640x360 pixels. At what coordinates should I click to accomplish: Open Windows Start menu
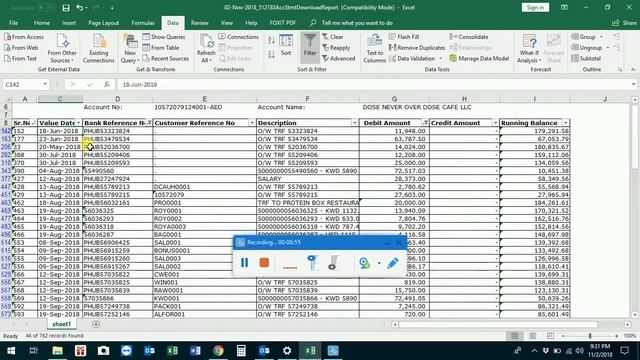click(11, 351)
